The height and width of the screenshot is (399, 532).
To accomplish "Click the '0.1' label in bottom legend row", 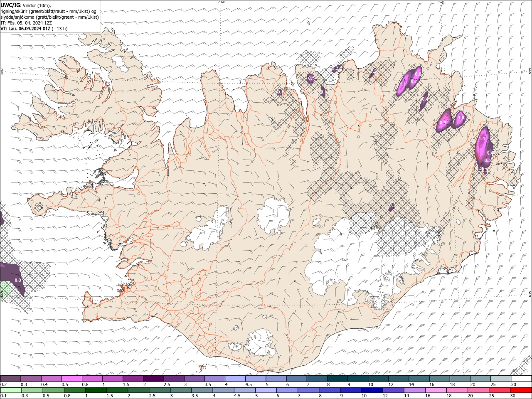I will click(4, 396).
